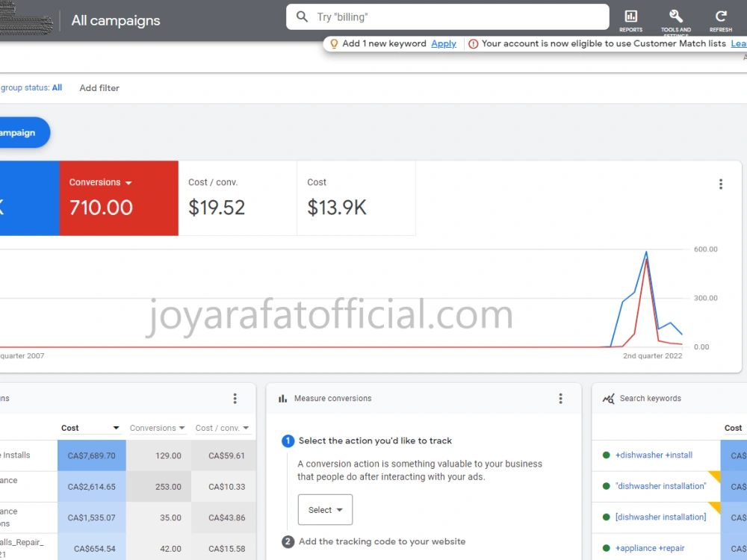Click Add filter
747x560 pixels.
click(x=99, y=88)
